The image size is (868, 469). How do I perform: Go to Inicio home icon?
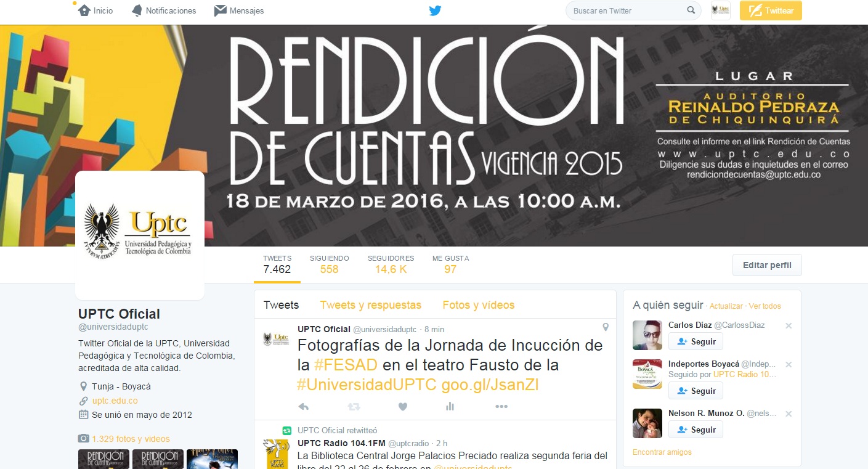[x=84, y=10]
